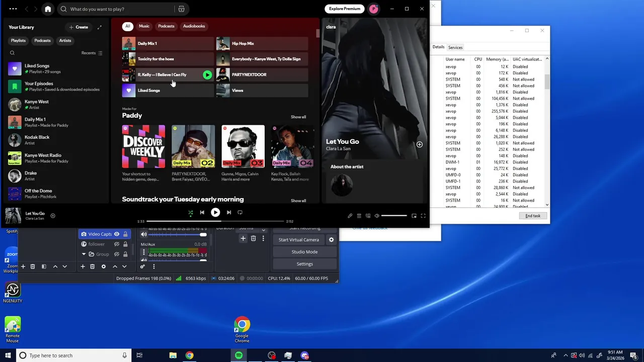Toggle lock on Video Capture source
The width and height of the screenshot is (644, 362).
[x=125, y=234]
